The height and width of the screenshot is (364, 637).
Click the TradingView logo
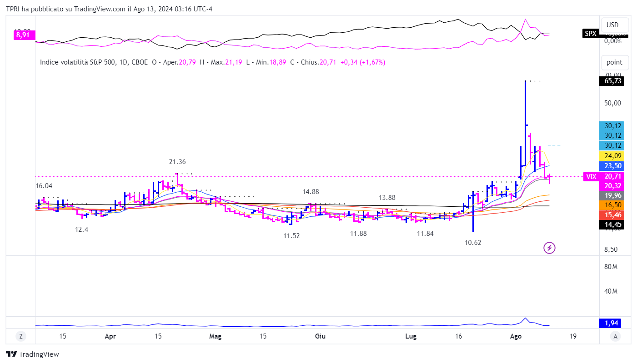[32, 354]
